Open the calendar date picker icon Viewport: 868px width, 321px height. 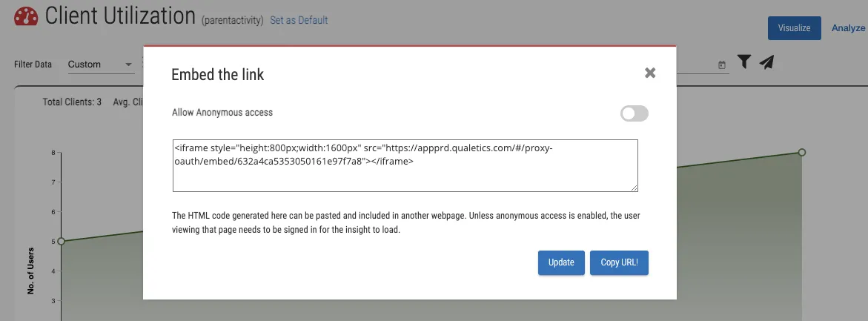(722, 65)
